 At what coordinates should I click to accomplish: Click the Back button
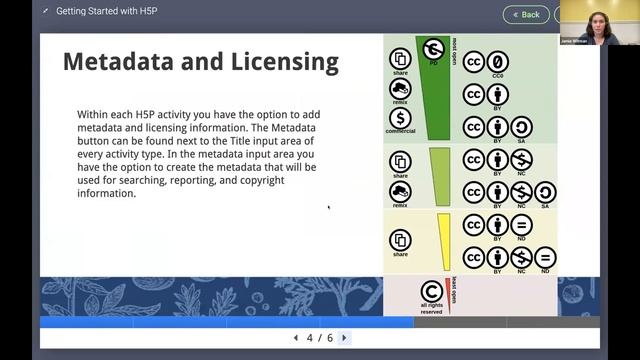pos(526,15)
